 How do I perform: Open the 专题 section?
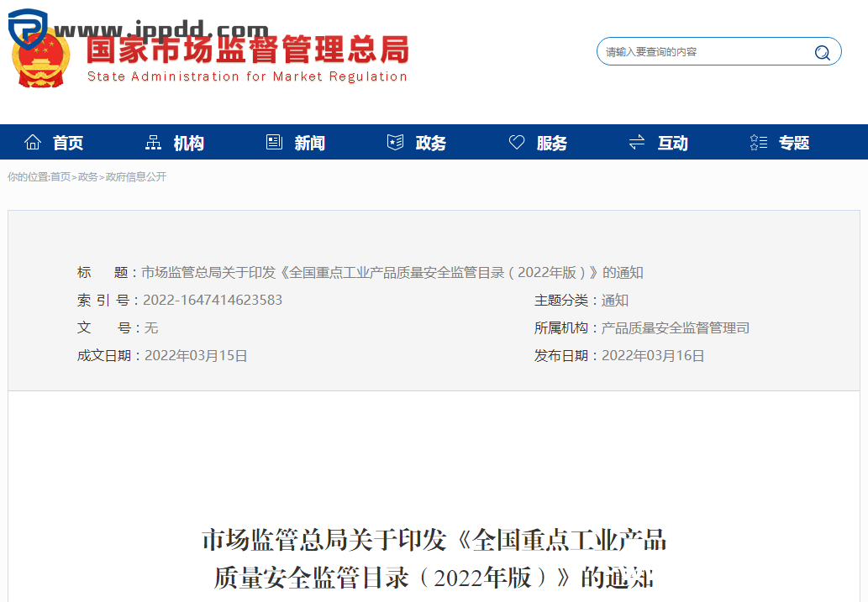[793, 143]
